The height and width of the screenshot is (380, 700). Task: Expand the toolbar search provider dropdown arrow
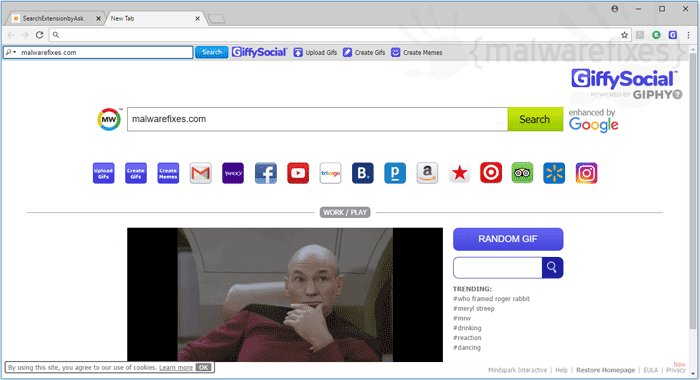(15, 52)
